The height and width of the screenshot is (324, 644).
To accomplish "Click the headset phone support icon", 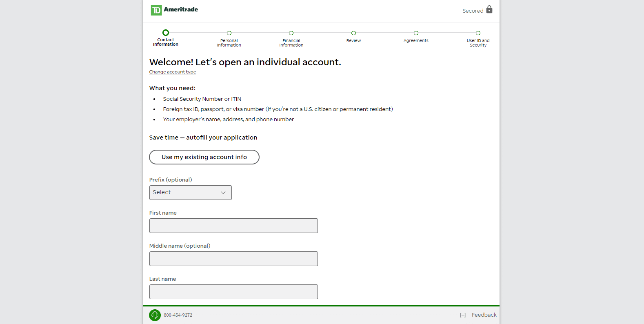I will coord(155,315).
